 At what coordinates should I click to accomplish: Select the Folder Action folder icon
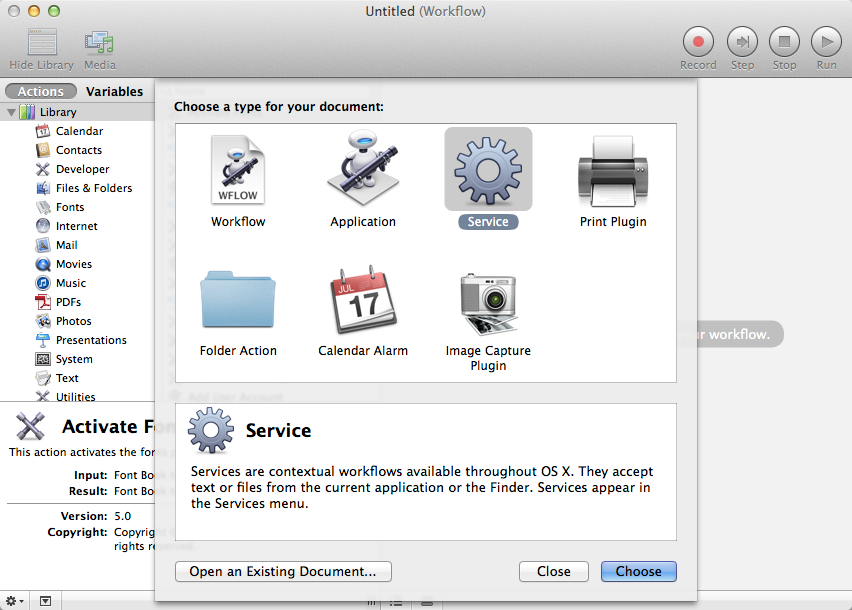pyautogui.click(x=238, y=299)
